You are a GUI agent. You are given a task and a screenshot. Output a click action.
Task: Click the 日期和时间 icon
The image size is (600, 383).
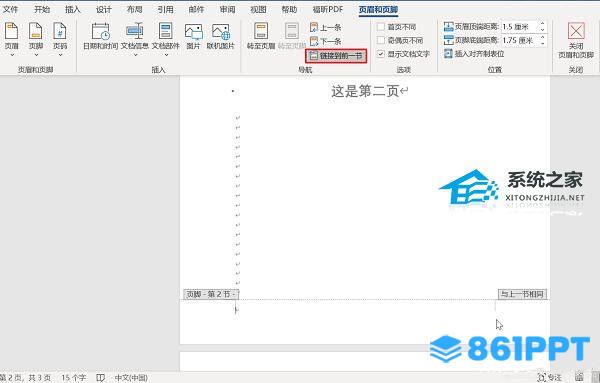pyautogui.click(x=100, y=32)
